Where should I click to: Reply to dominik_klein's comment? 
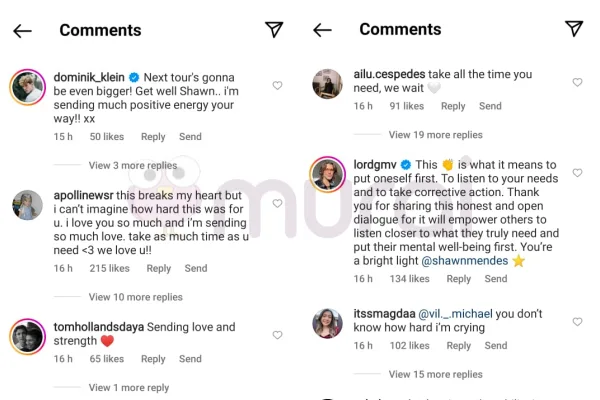pos(153,137)
